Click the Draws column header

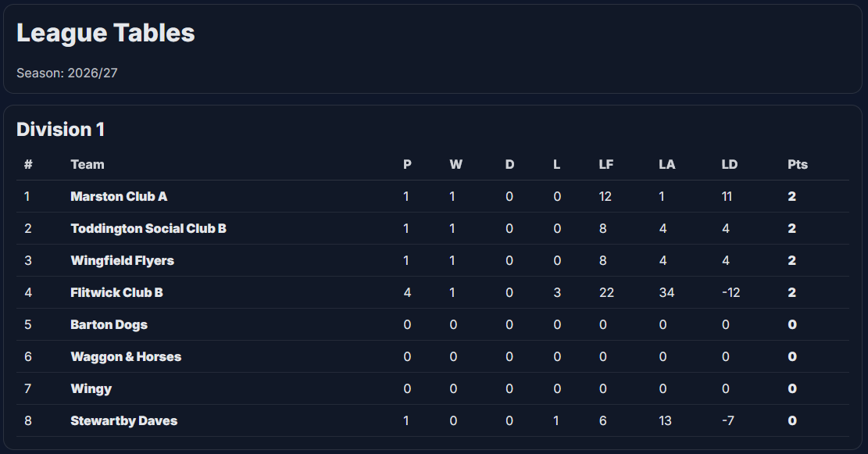[x=509, y=164]
